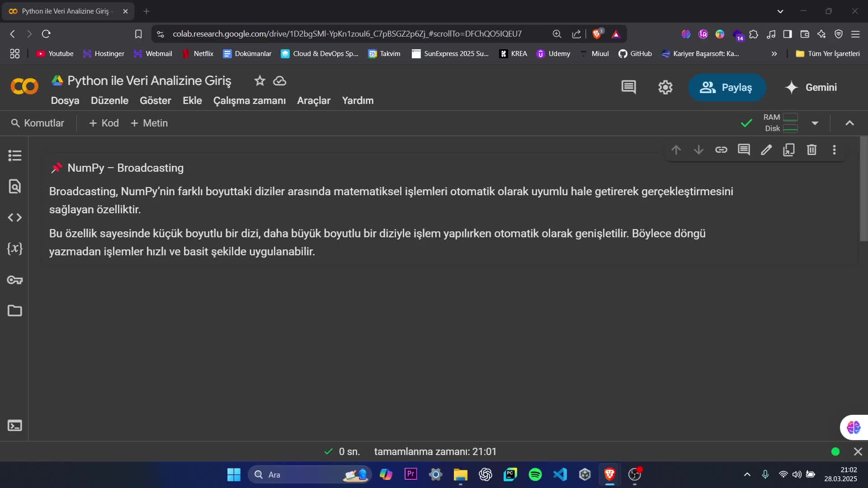Viewport: 868px width, 488px height.
Task: Open Colab settings gear icon
Action: [665, 87]
